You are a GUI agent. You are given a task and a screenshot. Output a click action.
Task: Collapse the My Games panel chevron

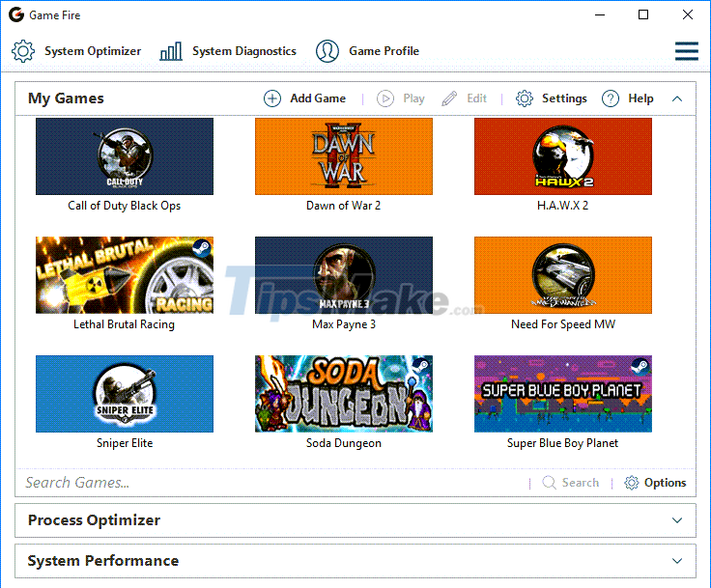pyautogui.click(x=677, y=98)
